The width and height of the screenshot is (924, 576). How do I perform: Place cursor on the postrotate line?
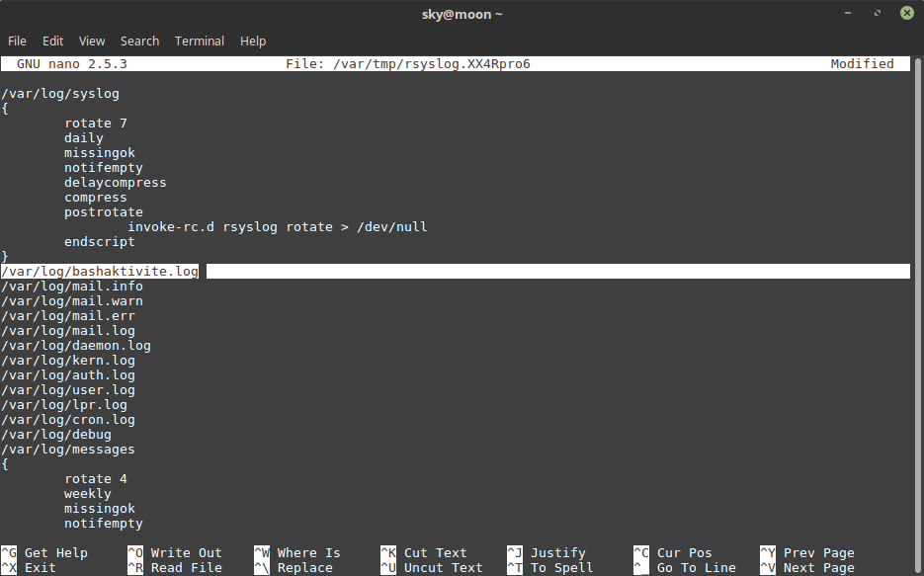tap(103, 211)
